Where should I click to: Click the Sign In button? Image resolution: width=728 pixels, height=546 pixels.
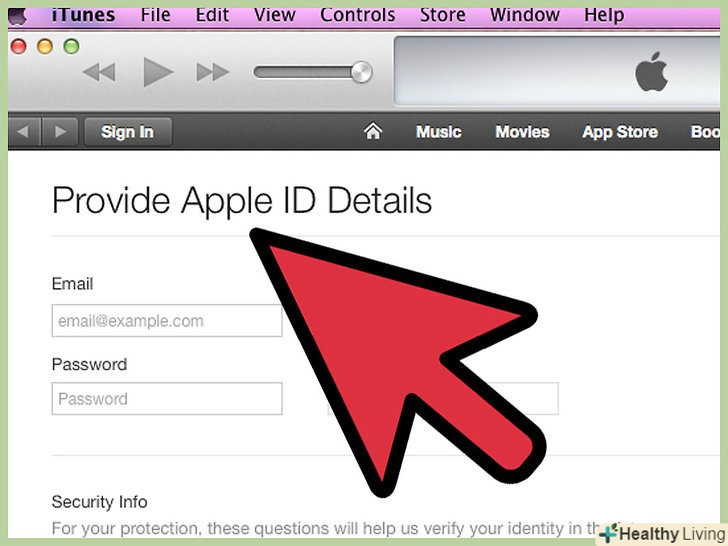(x=128, y=132)
